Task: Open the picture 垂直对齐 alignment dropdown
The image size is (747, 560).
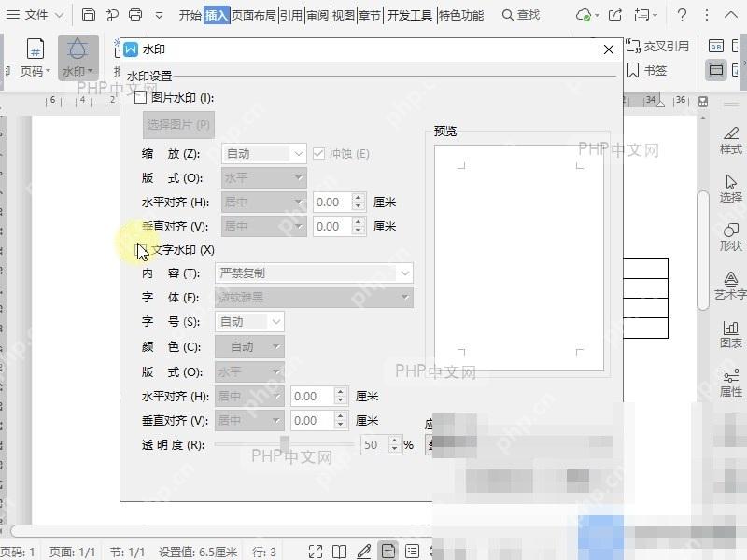Action: click(264, 226)
